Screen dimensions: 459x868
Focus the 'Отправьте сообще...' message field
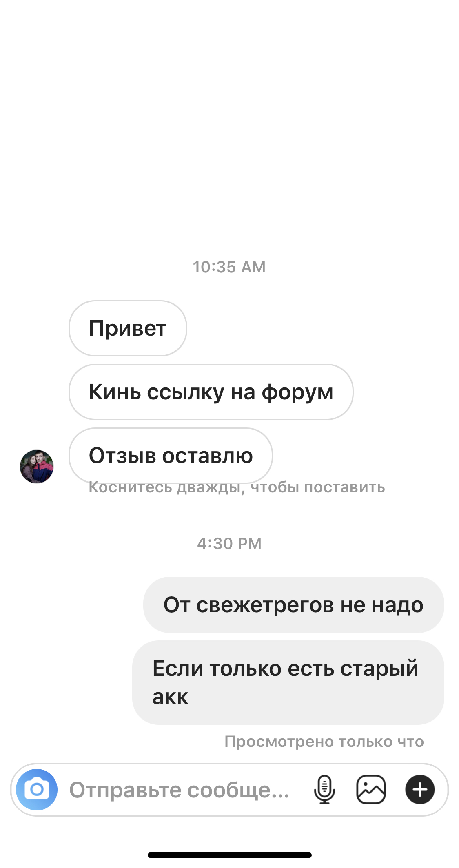(x=180, y=790)
